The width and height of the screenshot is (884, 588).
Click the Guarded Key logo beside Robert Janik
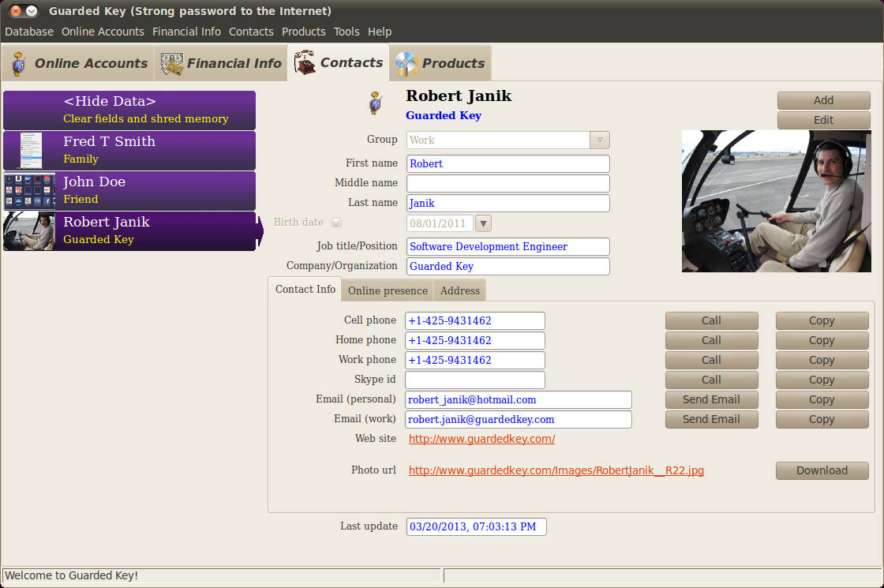pyautogui.click(x=376, y=103)
